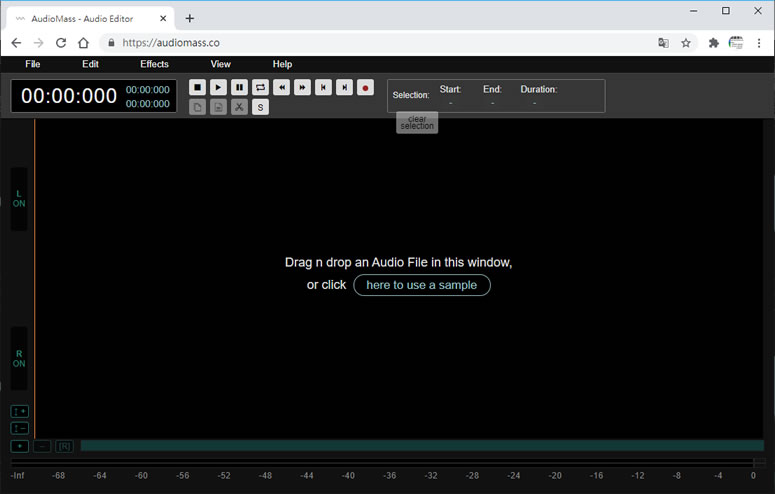
Task: Jump to the start of the track
Action: [323, 88]
